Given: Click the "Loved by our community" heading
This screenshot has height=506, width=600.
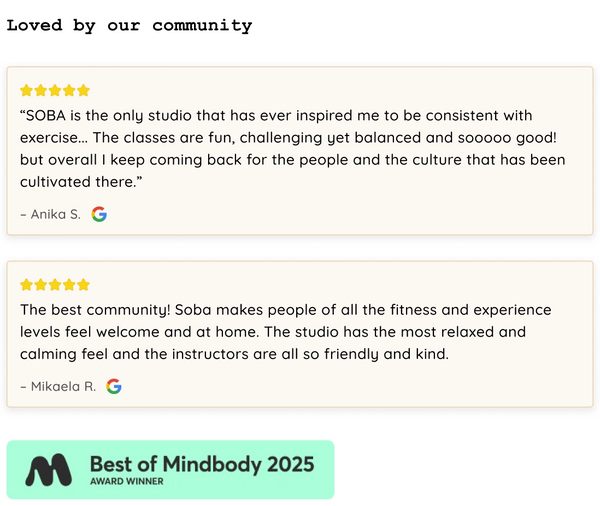Looking at the screenshot, I should click(x=129, y=26).
